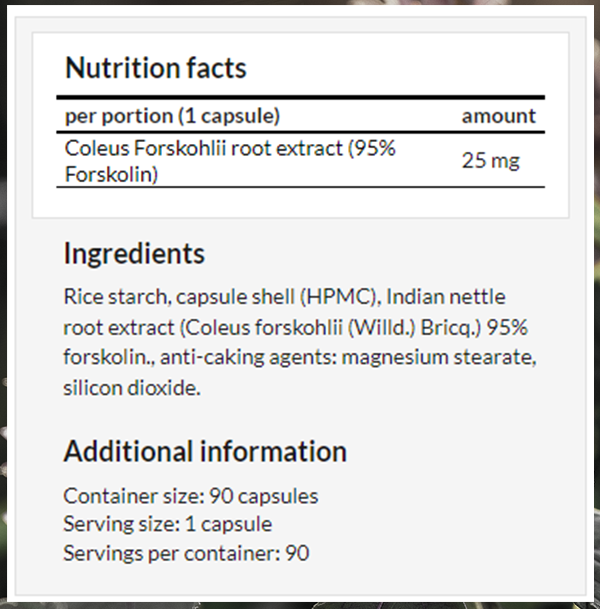Click Servings per container: 90 line
Image resolution: width=600 pixels, height=609 pixels.
pyautogui.click(x=186, y=553)
